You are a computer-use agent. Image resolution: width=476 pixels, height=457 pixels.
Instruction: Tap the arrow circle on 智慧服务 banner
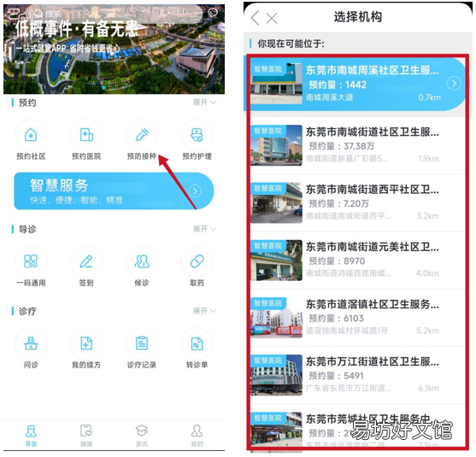[x=195, y=191]
